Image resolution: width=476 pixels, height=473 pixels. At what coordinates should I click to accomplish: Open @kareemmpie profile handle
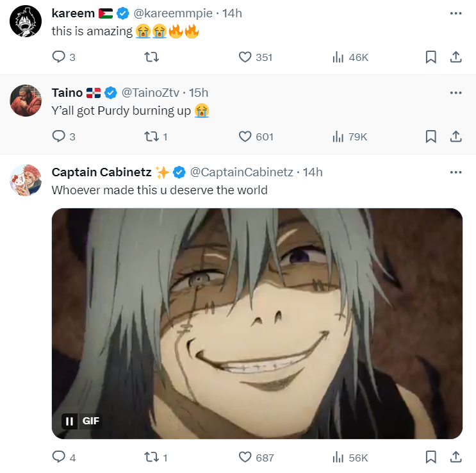pos(172,13)
